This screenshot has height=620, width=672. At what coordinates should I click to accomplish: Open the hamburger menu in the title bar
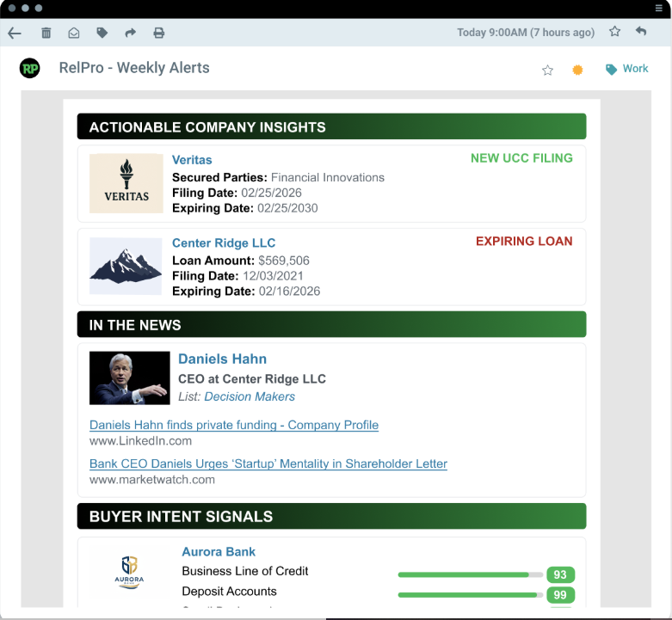click(x=659, y=8)
